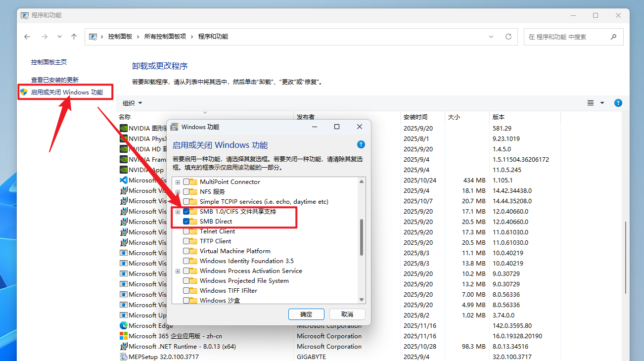The height and width of the screenshot is (361, 644).
Task: Select the Microsoft Up row icon
Action: tap(124, 315)
